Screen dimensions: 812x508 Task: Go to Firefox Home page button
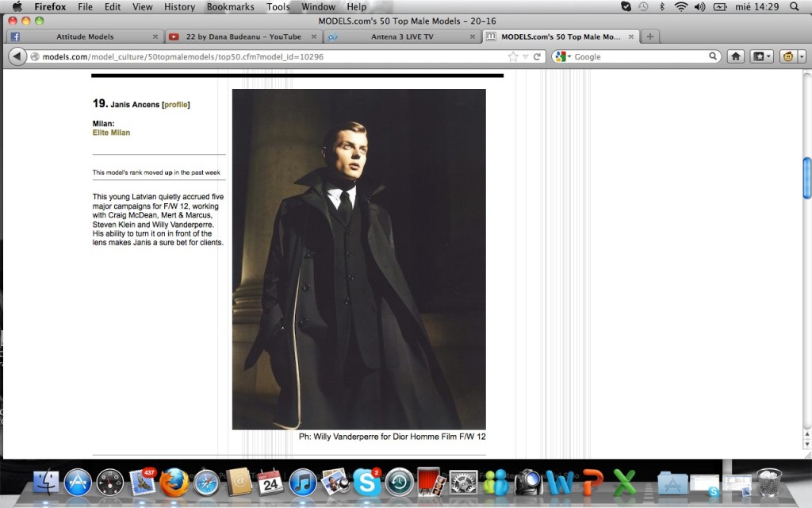(736, 56)
